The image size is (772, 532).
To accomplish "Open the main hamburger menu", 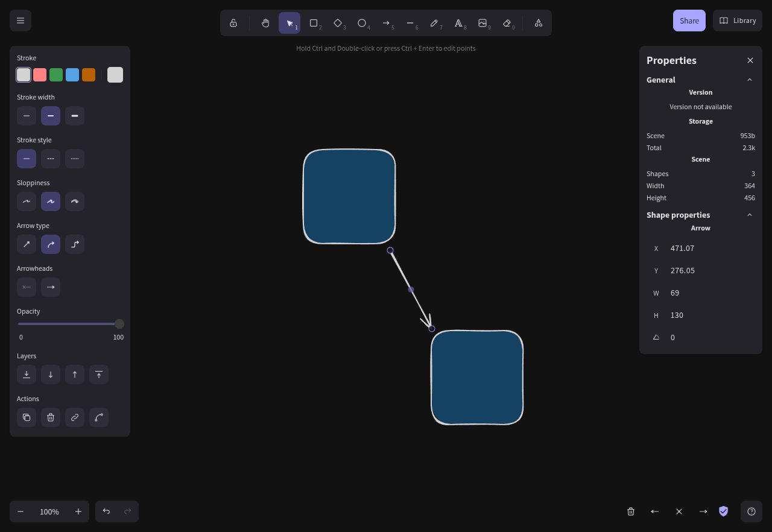I will [x=21, y=21].
